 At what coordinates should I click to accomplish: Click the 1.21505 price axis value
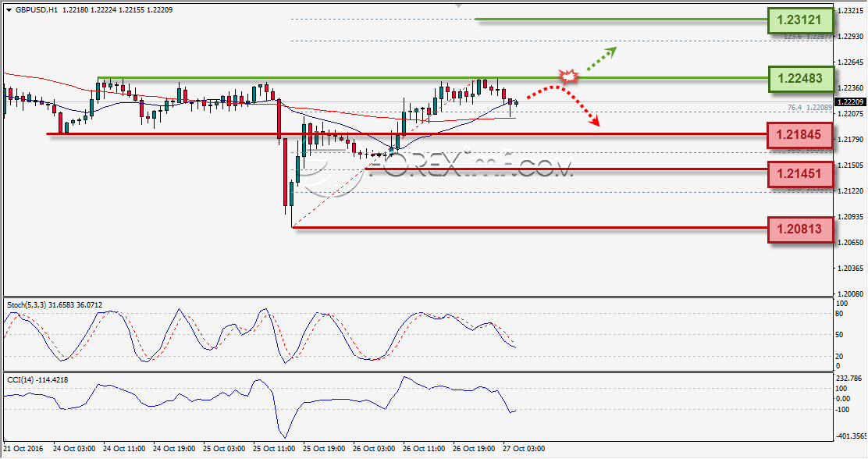[x=852, y=165]
